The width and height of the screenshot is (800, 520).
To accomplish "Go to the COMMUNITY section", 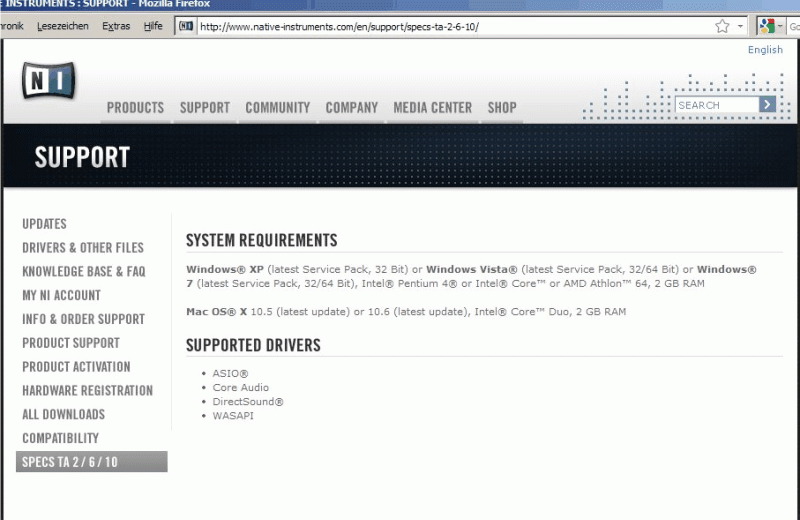I will tap(277, 108).
